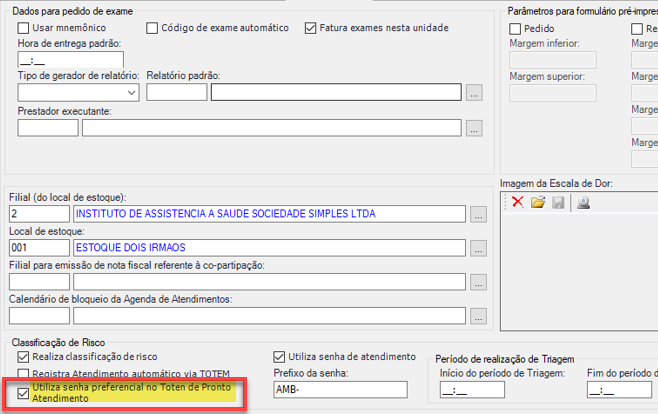The width and height of the screenshot is (658, 414).
Task: Click Início do período de Triagem field
Action: (x=472, y=390)
